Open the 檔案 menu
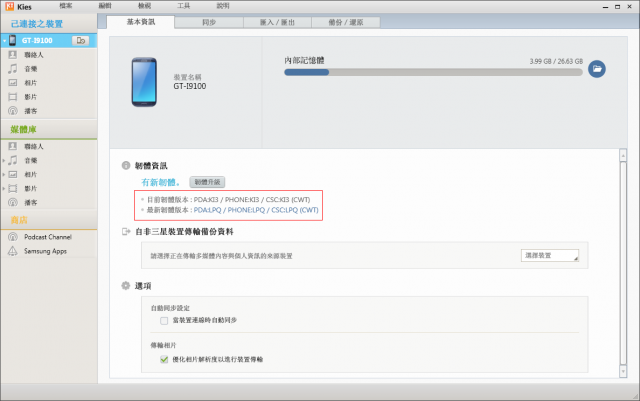The image size is (640, 401). pos(66,6)
